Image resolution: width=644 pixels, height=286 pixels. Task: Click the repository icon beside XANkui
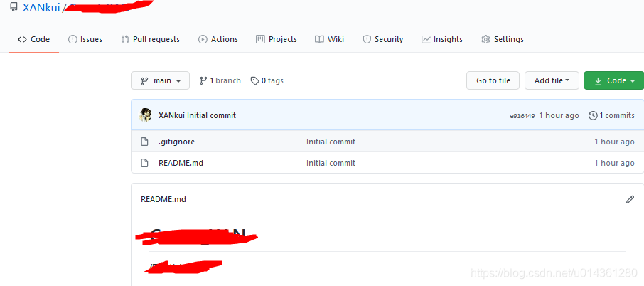[x=14, y=7]
